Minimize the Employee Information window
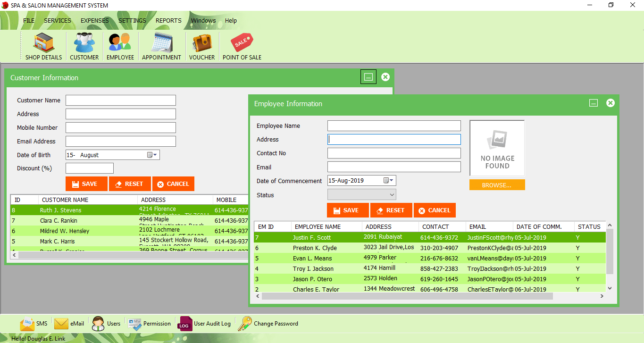The image size is (644, 343). coord(594,103)
